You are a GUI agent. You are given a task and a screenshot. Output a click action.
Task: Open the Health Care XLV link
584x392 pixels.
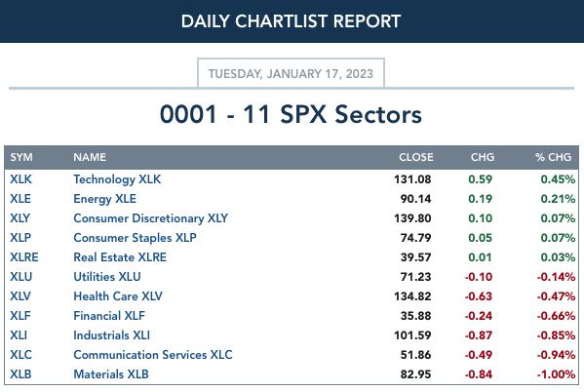coord(118,296)
